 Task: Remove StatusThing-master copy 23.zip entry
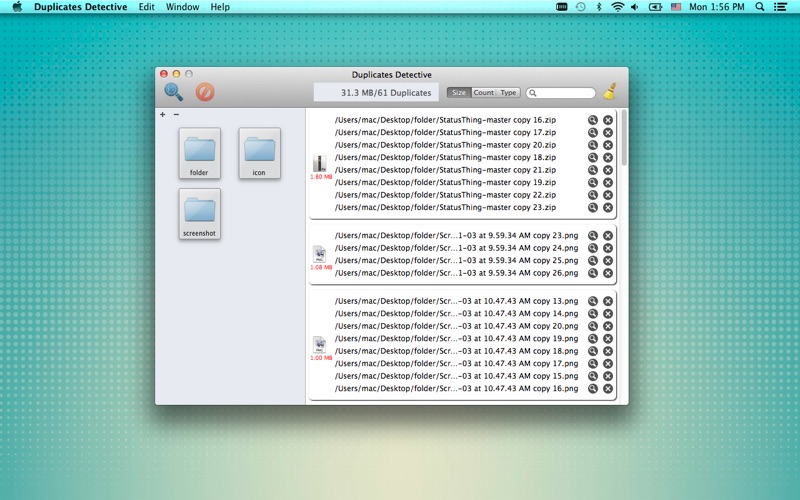point(608,207)
